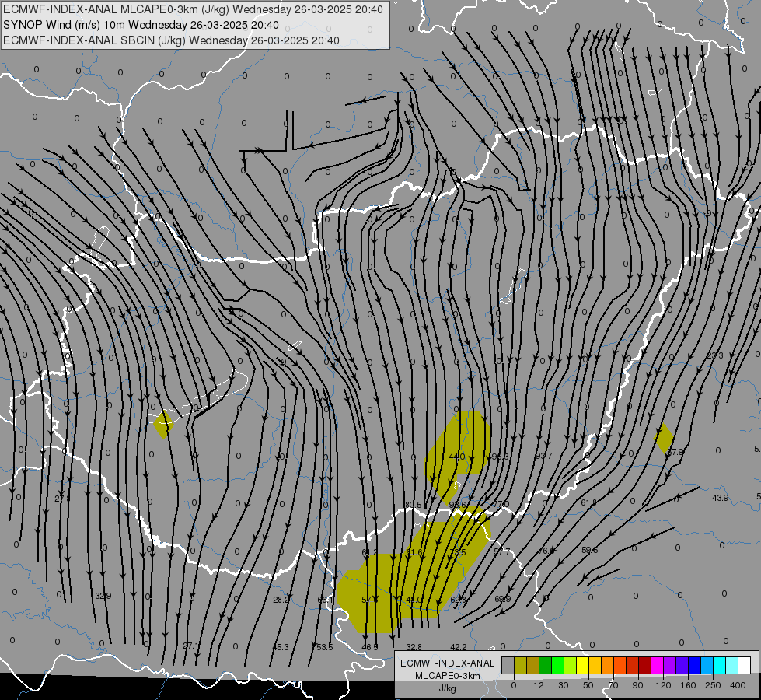Pick the 250 tick label in legend

point(713,685)
